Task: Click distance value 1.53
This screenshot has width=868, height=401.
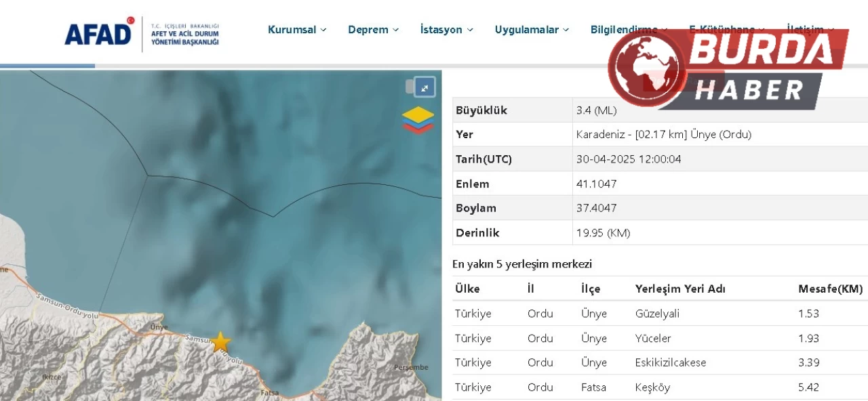Action: click(808, 314)
